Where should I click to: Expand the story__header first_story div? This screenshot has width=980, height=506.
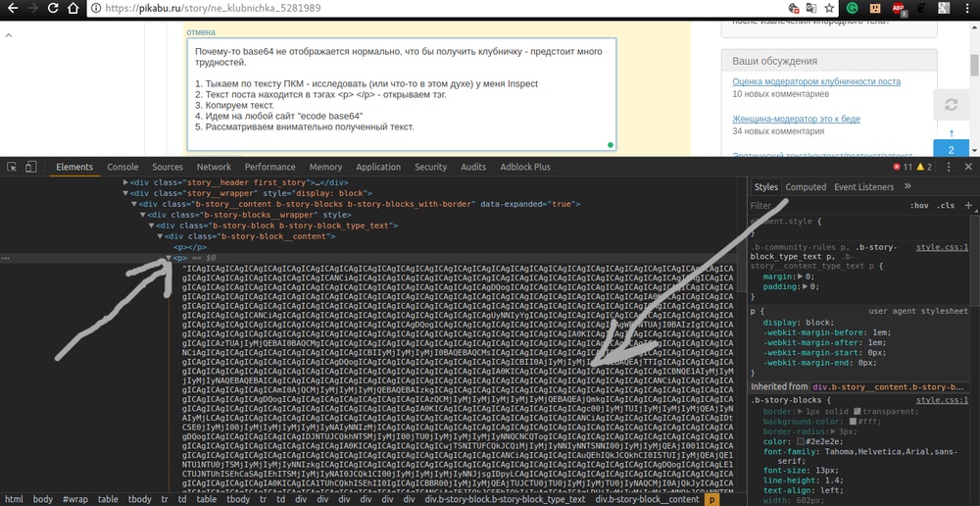pos(125,182)
